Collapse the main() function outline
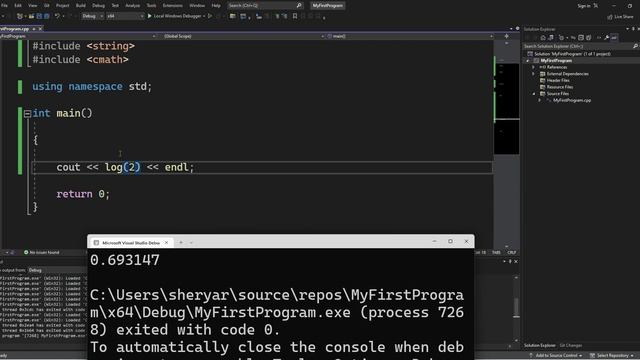 coord(27,114)
